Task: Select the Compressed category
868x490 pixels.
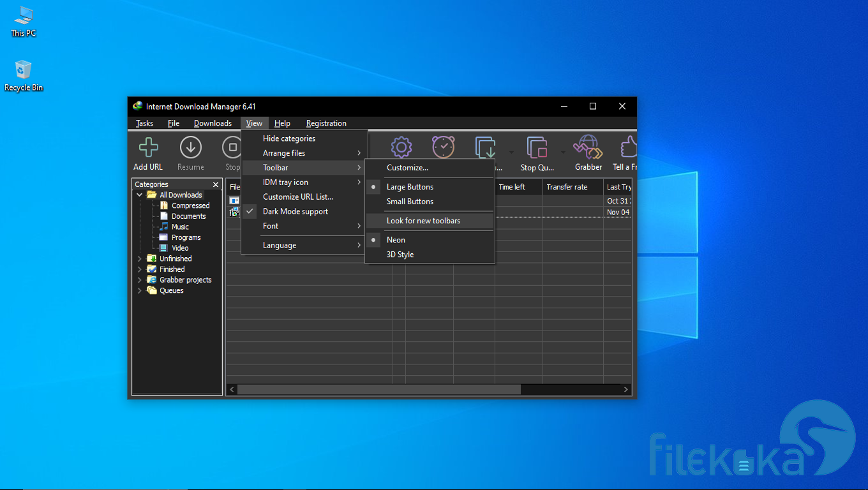Action: click(x=190, y=205)
